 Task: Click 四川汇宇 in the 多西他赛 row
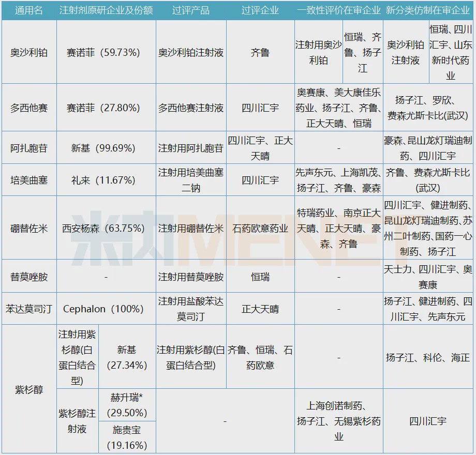pyautogui.click(x=260, y=108)
